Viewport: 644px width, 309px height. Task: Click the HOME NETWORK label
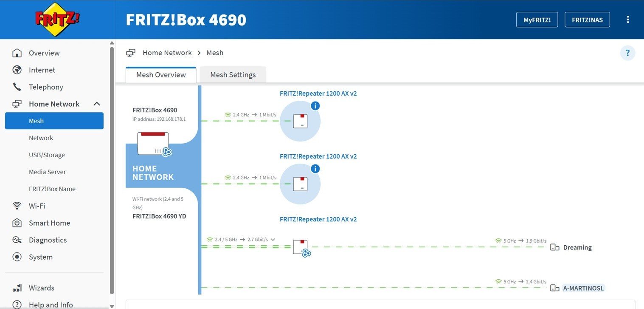pyautogui.click(x=153, y=173)
